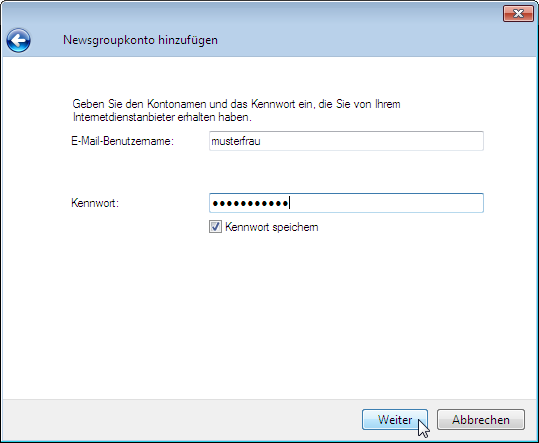Click the Newsgroupkonto hinzufügen title text
The height and width of the screenshot is (443, 539).
(140, 40)
